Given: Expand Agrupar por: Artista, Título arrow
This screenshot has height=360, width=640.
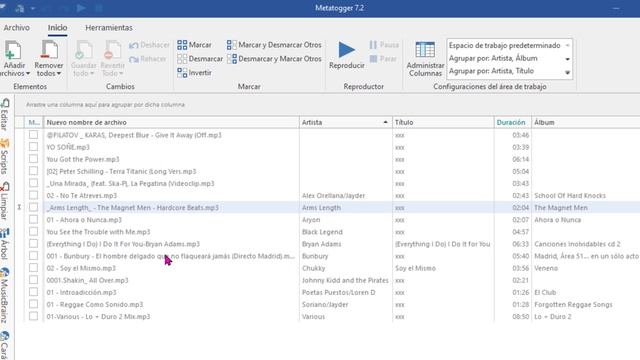Looking at the screenshot, I should point(567,73).
